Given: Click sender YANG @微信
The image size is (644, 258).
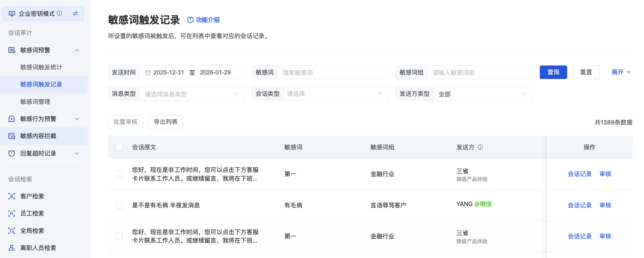Looking at the screenshot, I should pyautogui.click(x=474, y=204).
